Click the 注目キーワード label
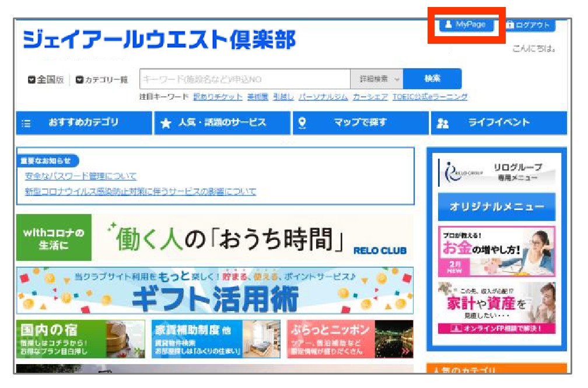The image size is (588, 388). tap(164, 97)
